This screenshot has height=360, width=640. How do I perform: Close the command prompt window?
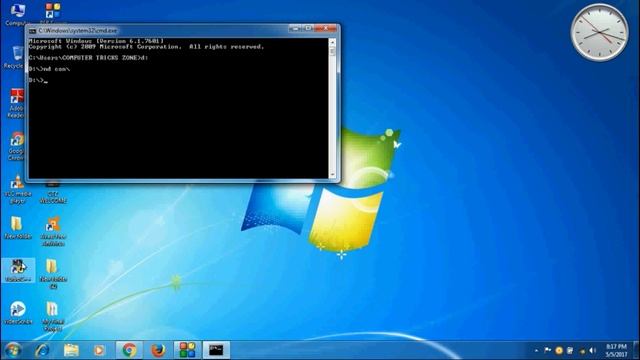tap(326, 28)
